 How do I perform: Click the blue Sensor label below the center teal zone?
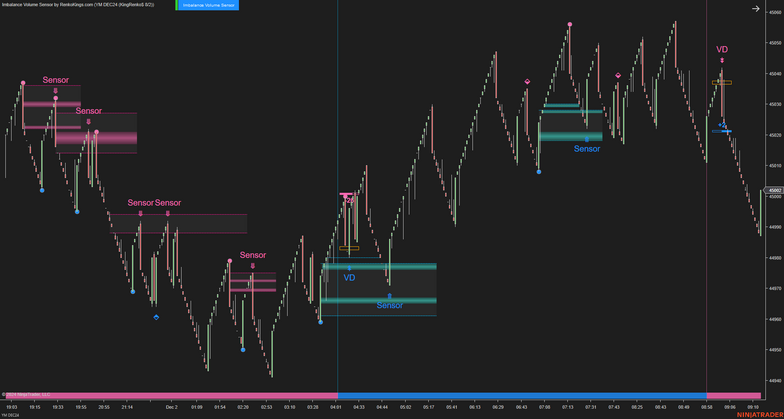pos(390,305)
